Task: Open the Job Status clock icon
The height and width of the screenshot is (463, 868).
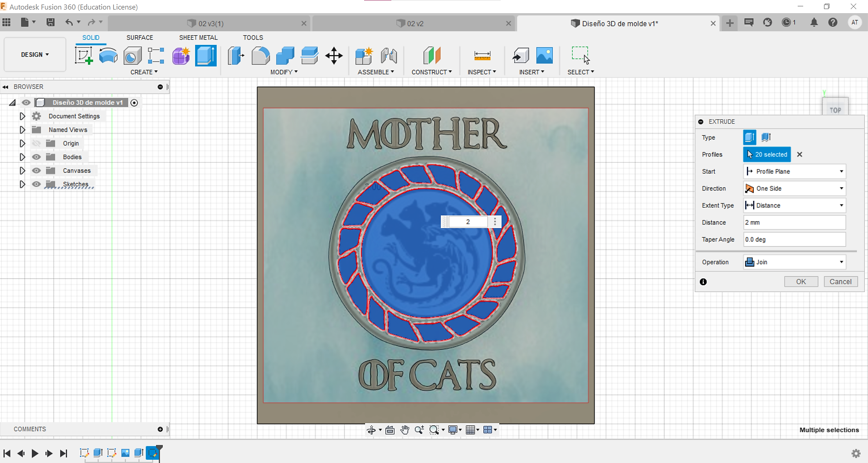Action: (787, 22)
